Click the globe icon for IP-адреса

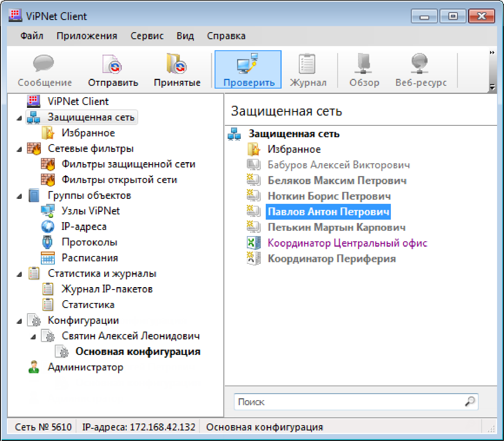point(48,226)
